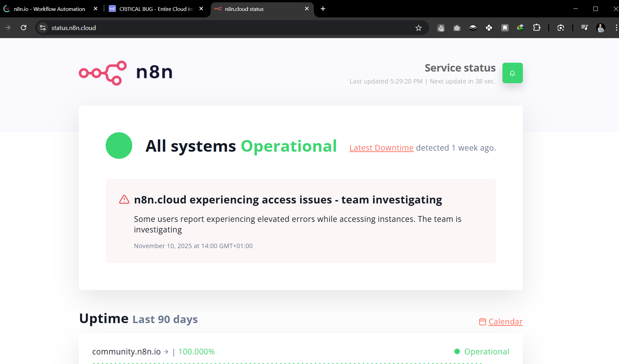
Task: Bookmark this page with the star icon
Action: (419, 28)
